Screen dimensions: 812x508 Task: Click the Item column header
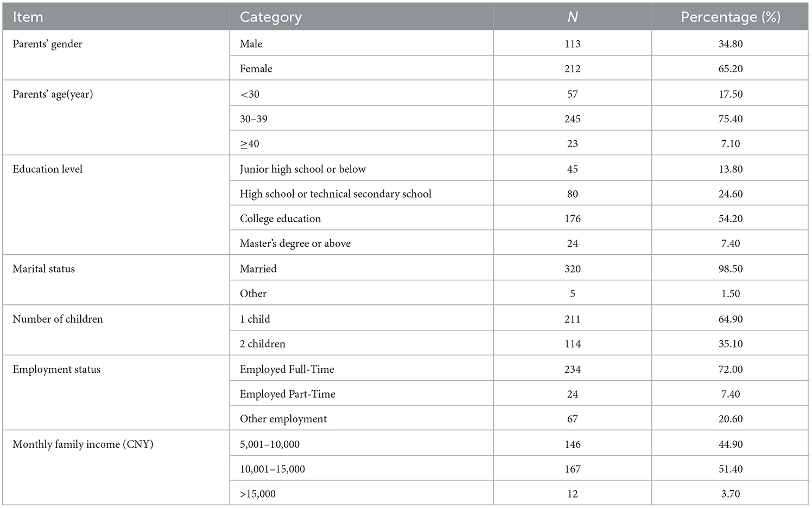[x=28, y=17]
